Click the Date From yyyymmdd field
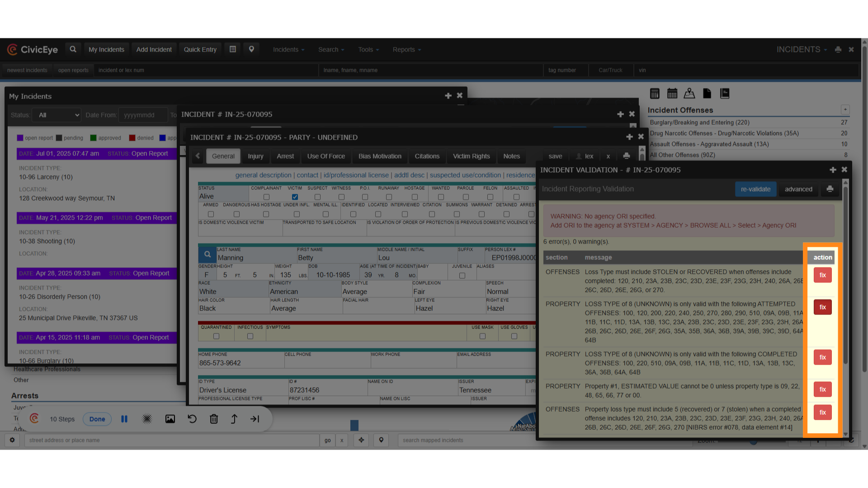 143,115
